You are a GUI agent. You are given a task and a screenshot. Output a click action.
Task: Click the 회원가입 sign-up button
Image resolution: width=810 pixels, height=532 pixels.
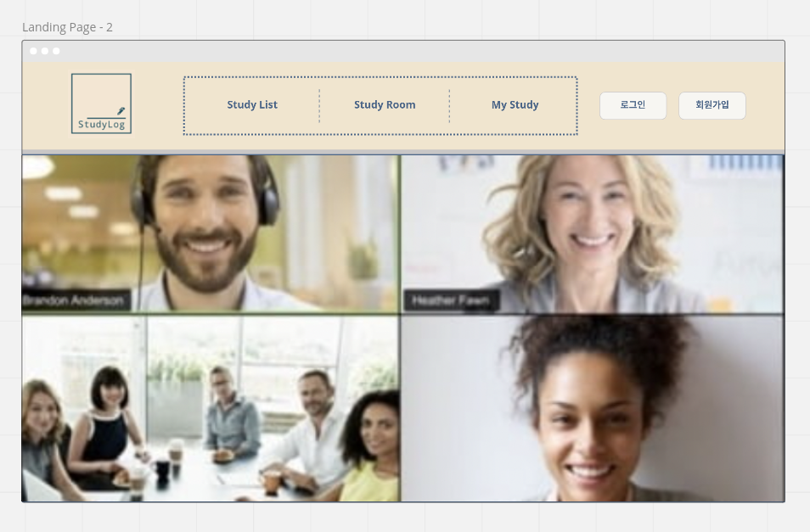click(x=712, y=105)
